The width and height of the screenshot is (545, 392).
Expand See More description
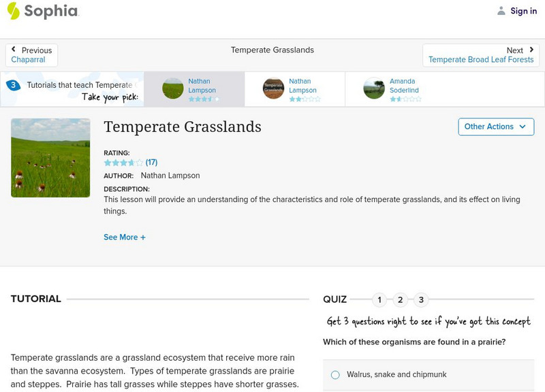(125, 238)
